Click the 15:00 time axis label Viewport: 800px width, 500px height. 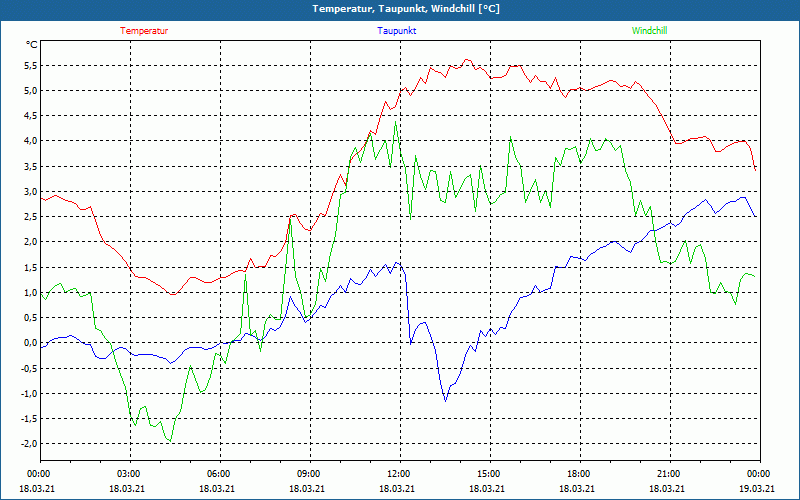488,474
